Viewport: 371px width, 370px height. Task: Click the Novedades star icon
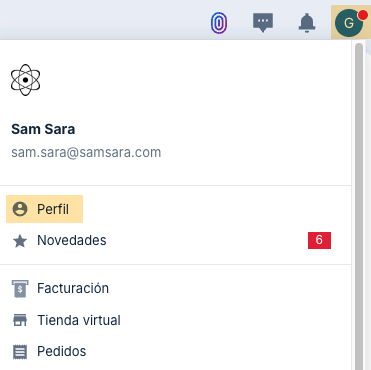(20, 241)
